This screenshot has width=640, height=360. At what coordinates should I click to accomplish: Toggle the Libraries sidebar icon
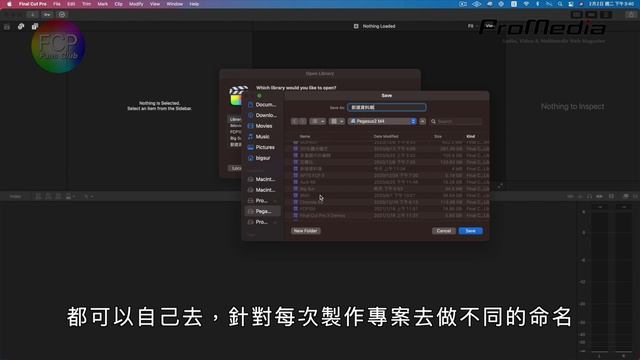(7, 27)
